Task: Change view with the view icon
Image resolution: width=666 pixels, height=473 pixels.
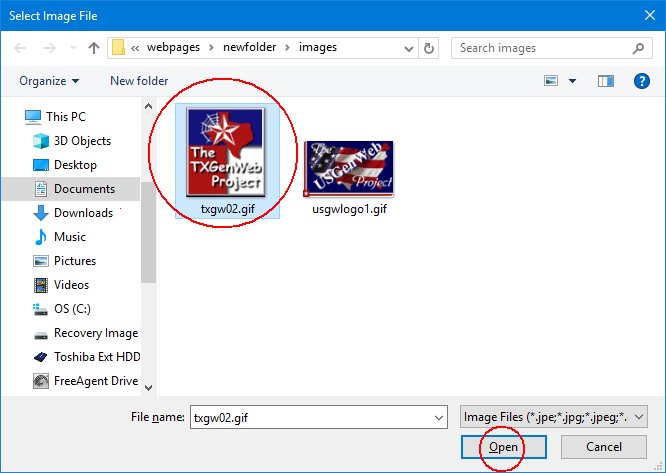Action: click(x=551, y=81)
